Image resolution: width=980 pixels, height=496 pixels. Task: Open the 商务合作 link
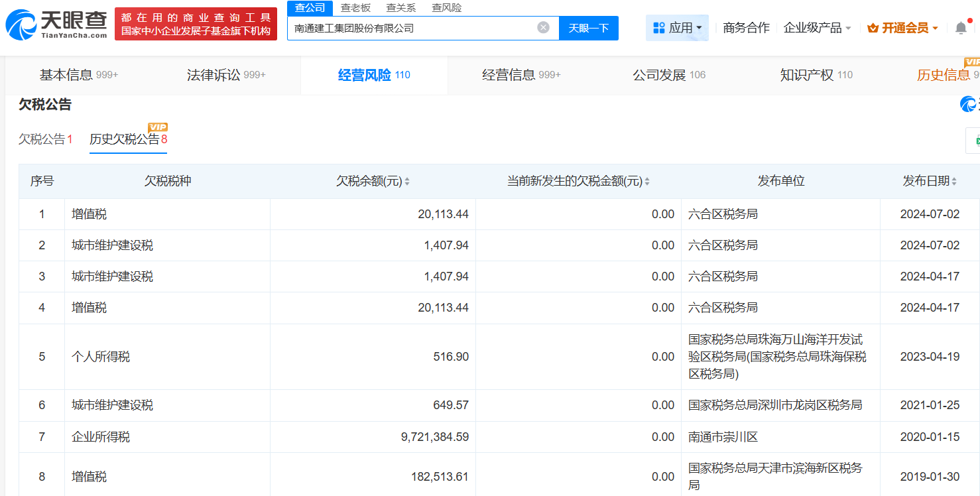(x=746, y=28)
